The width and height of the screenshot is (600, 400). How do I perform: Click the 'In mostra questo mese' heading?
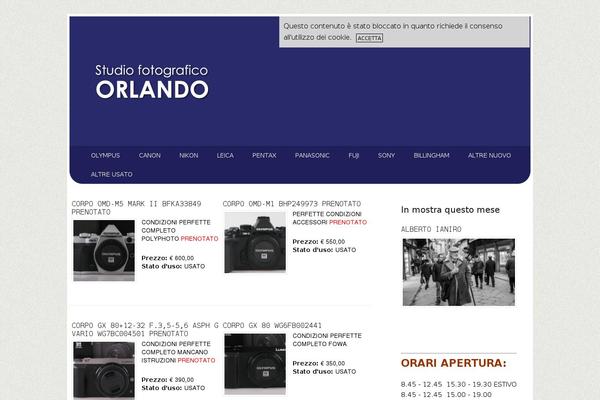coord(450,210)
